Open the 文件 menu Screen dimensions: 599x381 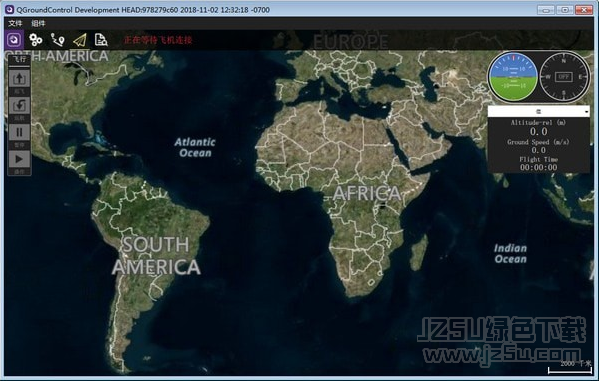coord(15,23)
